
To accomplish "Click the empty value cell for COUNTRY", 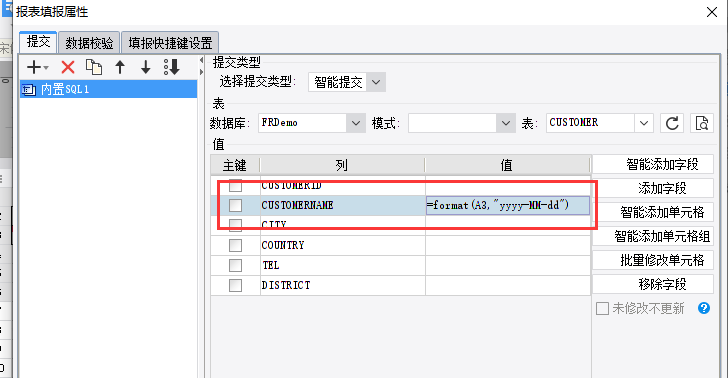I will coord(508,245).
